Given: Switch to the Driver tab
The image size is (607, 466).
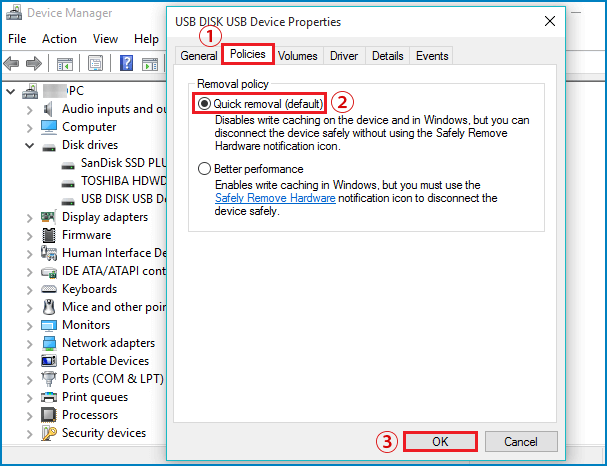Looking at the screenshot, I should (x=344, y=56).
